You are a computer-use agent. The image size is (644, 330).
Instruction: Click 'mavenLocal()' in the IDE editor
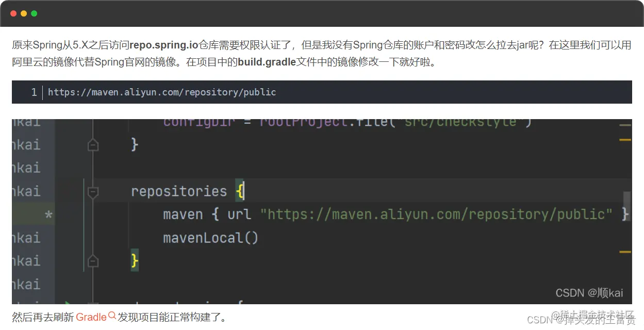(210, 238)
